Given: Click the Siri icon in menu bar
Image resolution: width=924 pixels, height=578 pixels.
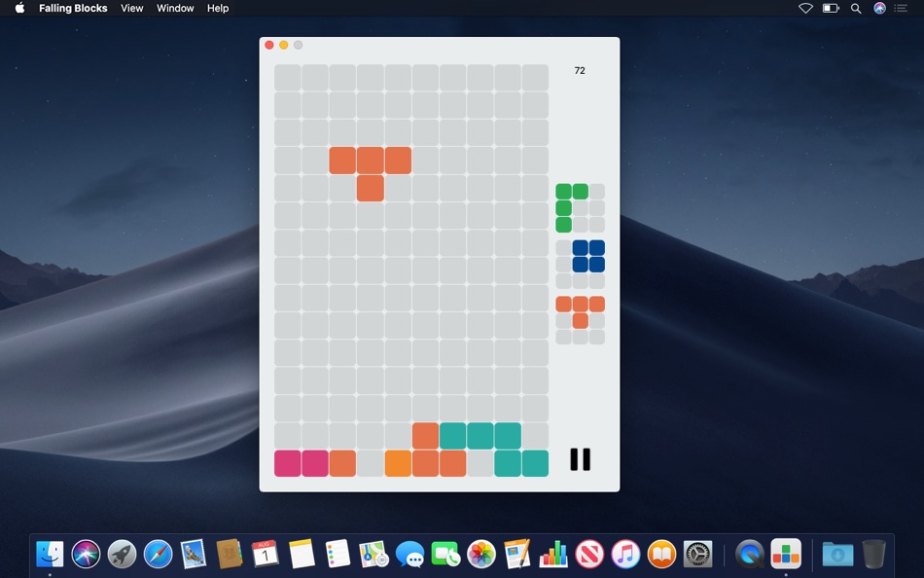Looking at the screenshot, I should 880,8.
